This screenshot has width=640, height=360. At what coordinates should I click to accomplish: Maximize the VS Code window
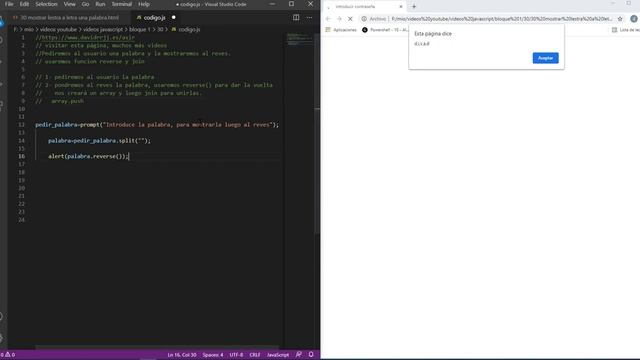pyautogui.click(x=291, y=4)
